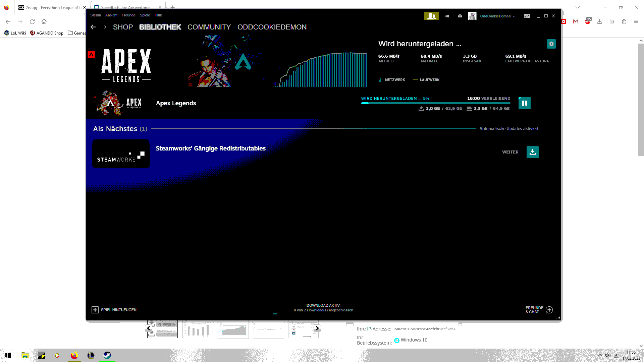The height and width of the screenshot is (362, 644).
Task: Show next speedtest thumbnails
Action: (317, 328)
